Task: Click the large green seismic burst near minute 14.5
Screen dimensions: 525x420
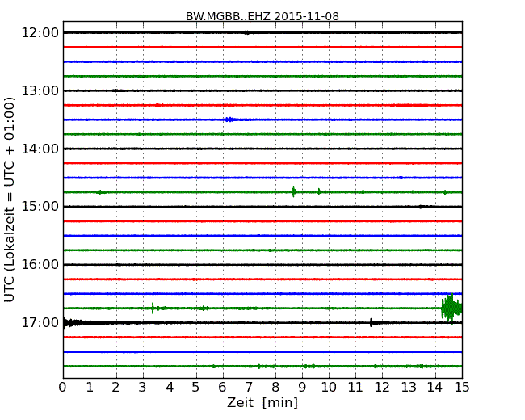Action: (451, 308)
